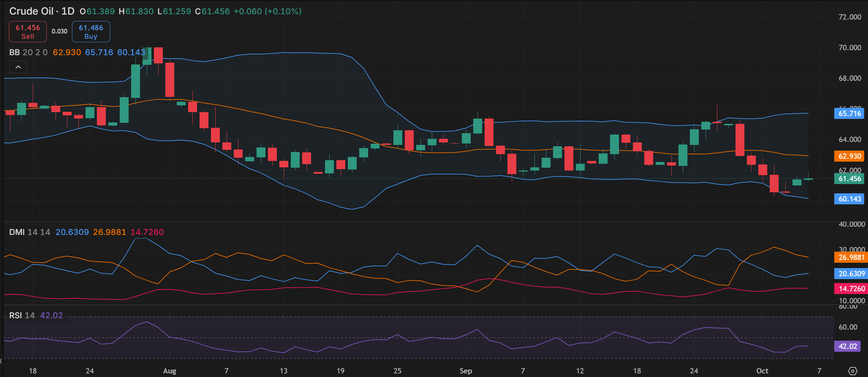Screen dimensions: 868x377
Task: Click the Aug label on time axis
Action: tap(170, 371)
